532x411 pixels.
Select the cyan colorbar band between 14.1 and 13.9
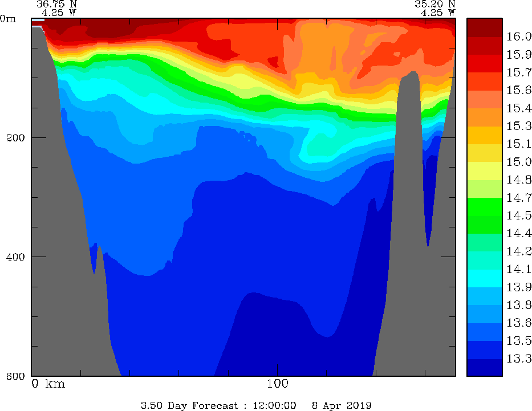click(485, 278)
